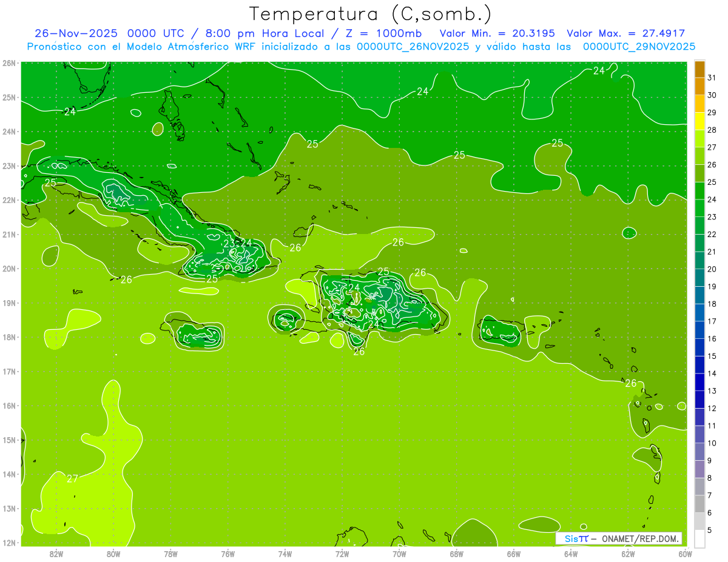
Task: Click legend value 12 on the color bar
Action: click(712, 409)
